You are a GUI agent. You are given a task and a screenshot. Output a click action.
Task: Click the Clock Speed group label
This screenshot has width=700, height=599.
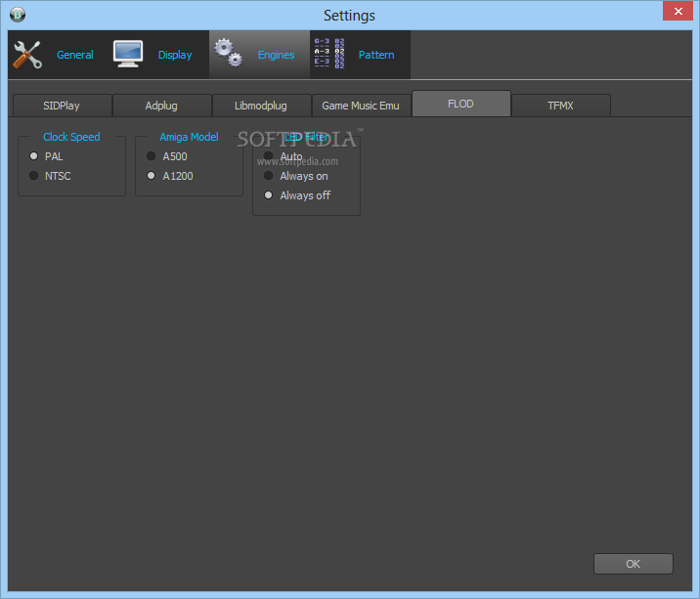(71, 137)
